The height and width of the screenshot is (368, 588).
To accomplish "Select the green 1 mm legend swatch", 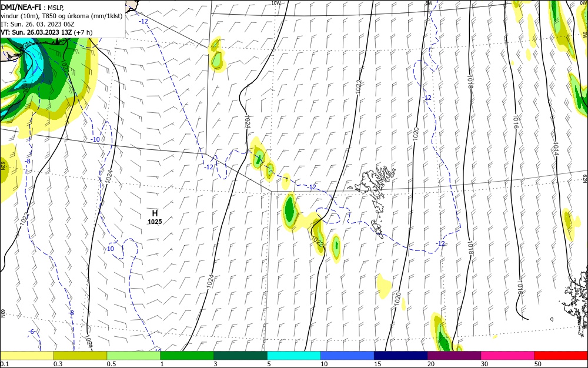I will click(187, 356).
